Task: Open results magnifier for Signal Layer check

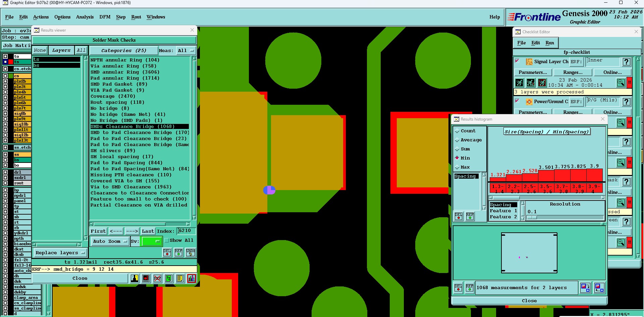Action: click(x=621, y=83)
